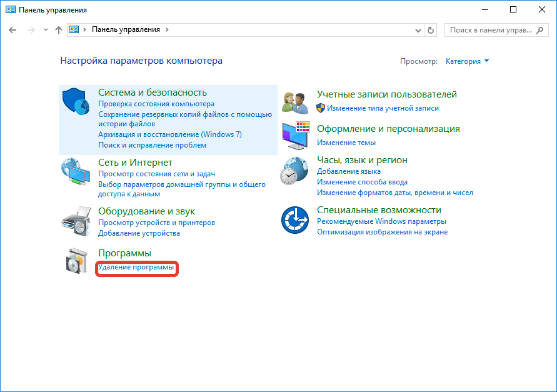
Task: Expand the chevron after Панель управления breadcrumb
Action: tap(167, 29)
